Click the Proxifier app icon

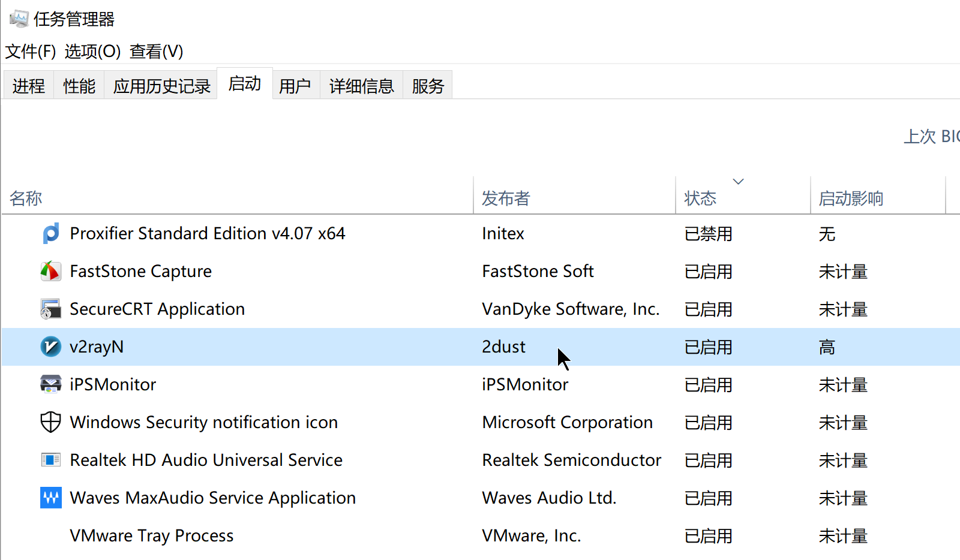point(51,233)
